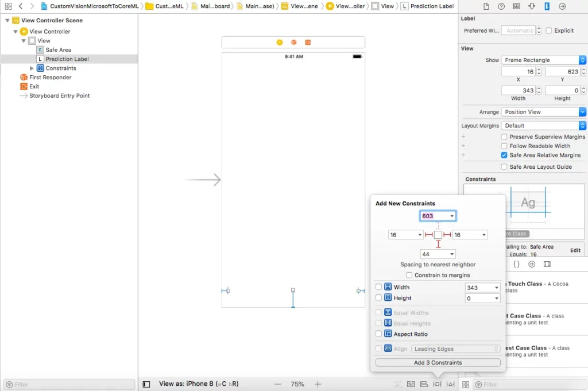Show the Media library
The height and width of the screenshot is (391, 588).
pyautogui.click(x=547, y=264)
